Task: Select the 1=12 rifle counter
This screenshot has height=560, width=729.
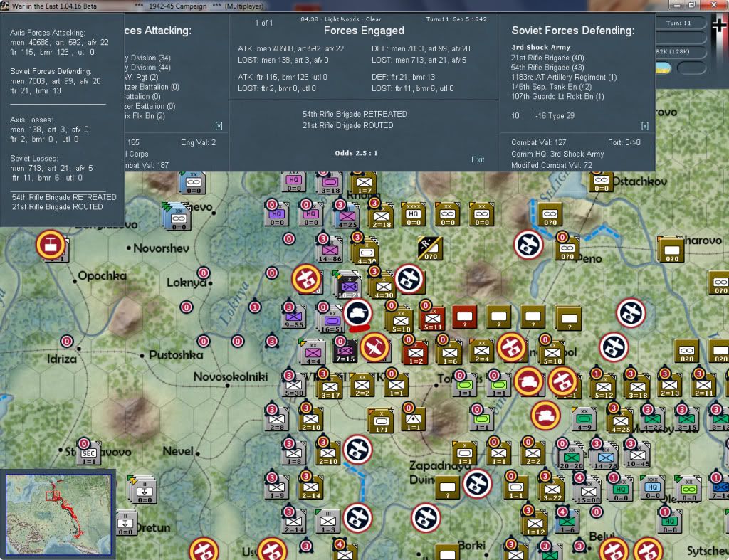Action: pyautogui.click(x=535, y=524)
